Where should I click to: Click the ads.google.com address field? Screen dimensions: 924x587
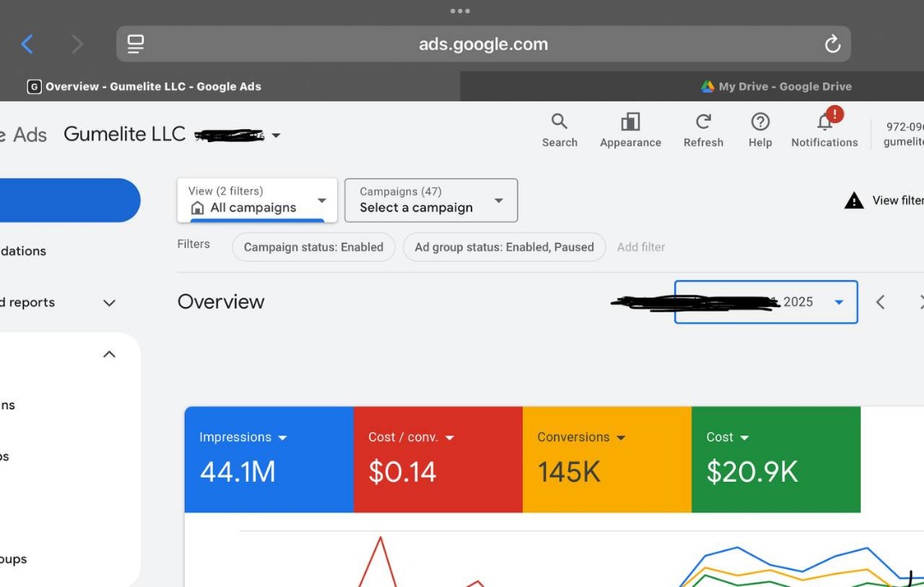483,44
